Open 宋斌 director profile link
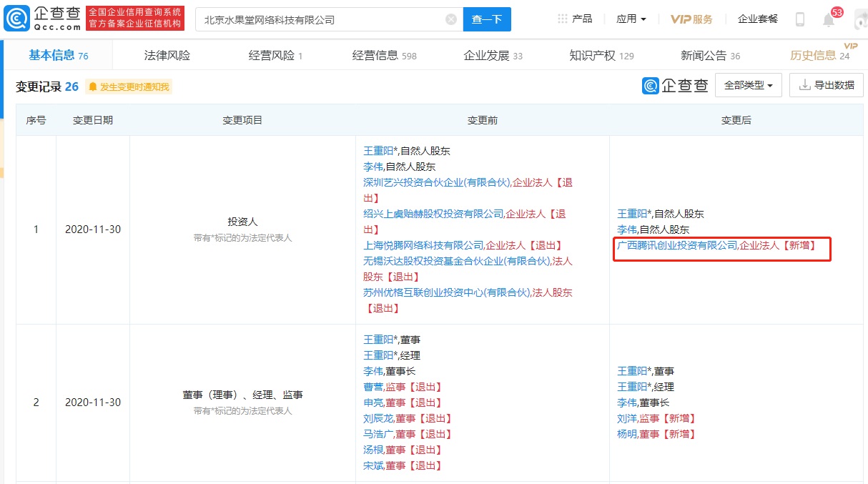Image resolution: width=868 pixels, height=484 pixels. tap(373, 465)
